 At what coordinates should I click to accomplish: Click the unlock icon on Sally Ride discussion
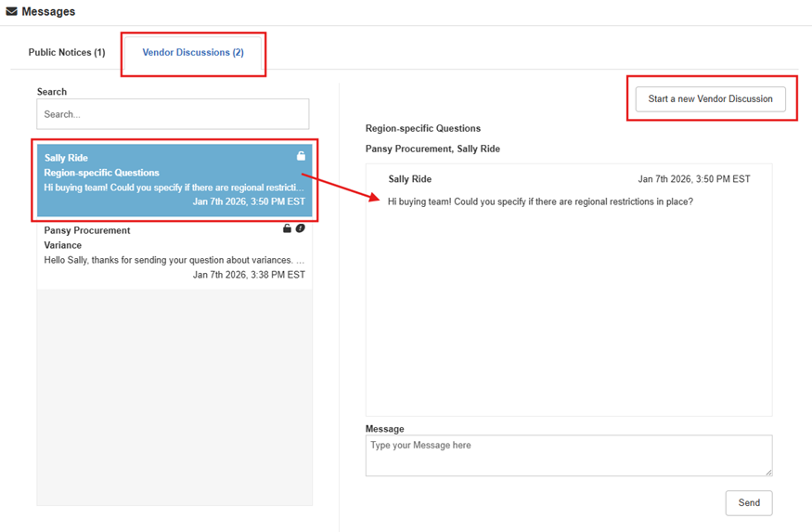[301, 156]
